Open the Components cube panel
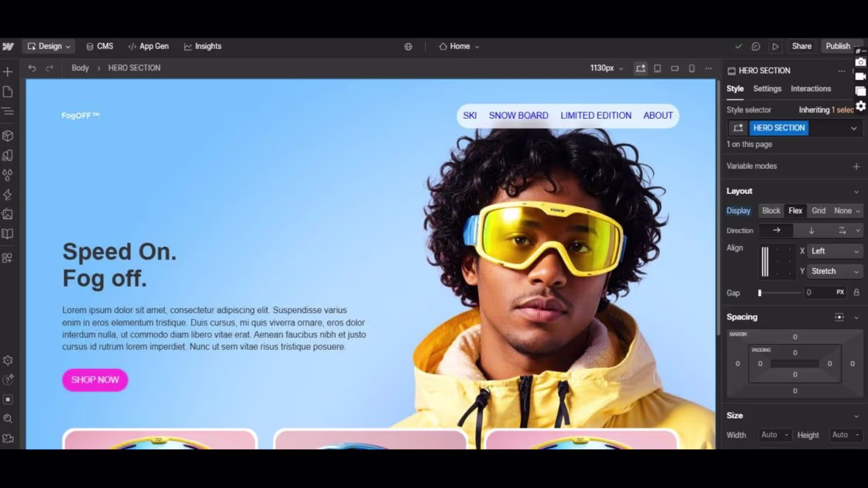The image size is (868, 488). pos(8,136)
